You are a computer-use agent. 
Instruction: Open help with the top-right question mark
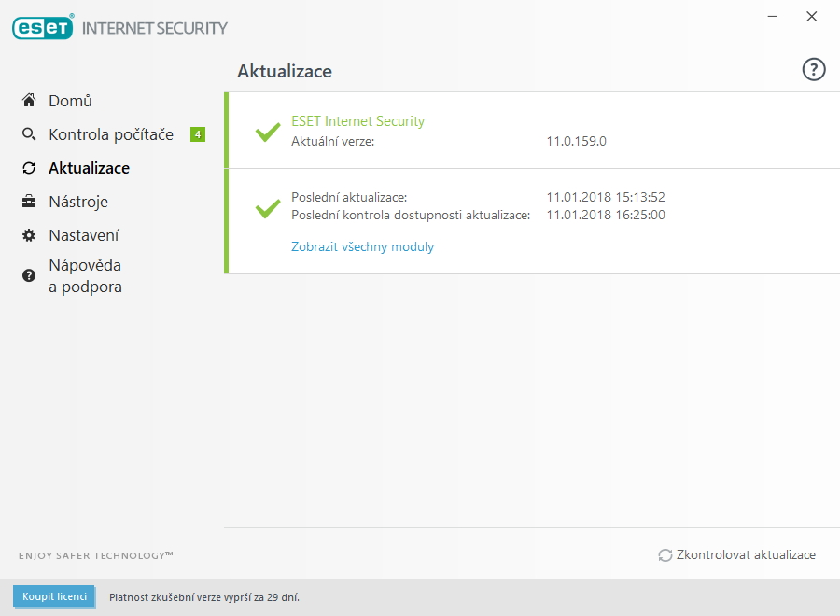tap(814, 70)
